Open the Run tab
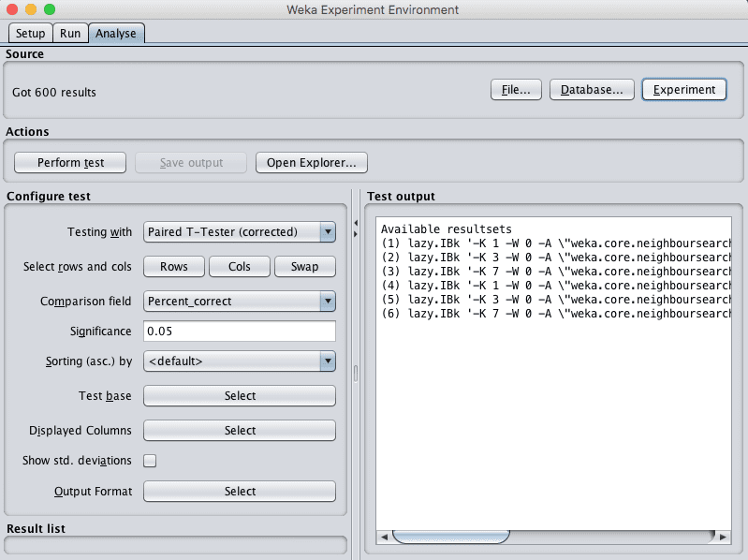Screen dimensions: 748x560 click(70, 34)
